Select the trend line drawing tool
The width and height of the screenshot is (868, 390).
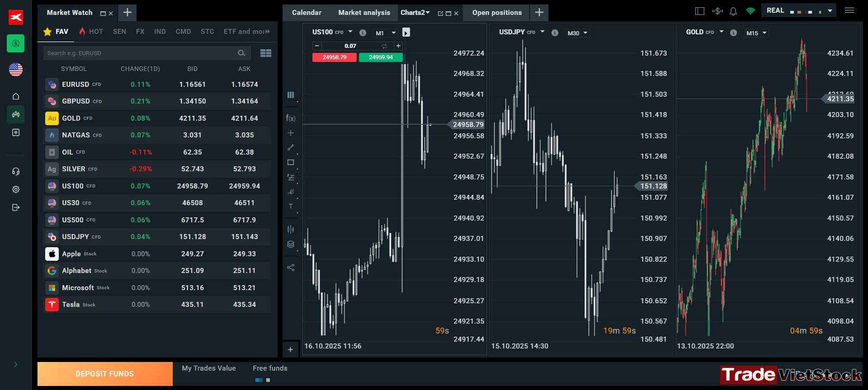[x=291, y=147]
